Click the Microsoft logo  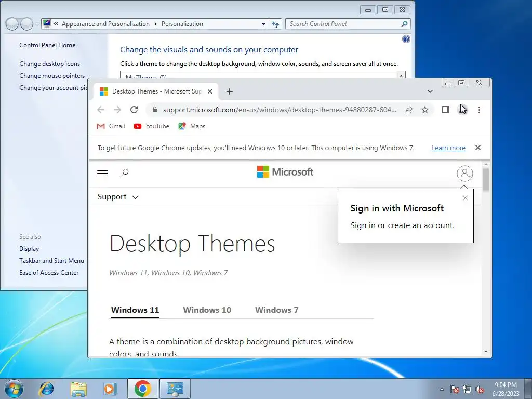coord(285,172)
